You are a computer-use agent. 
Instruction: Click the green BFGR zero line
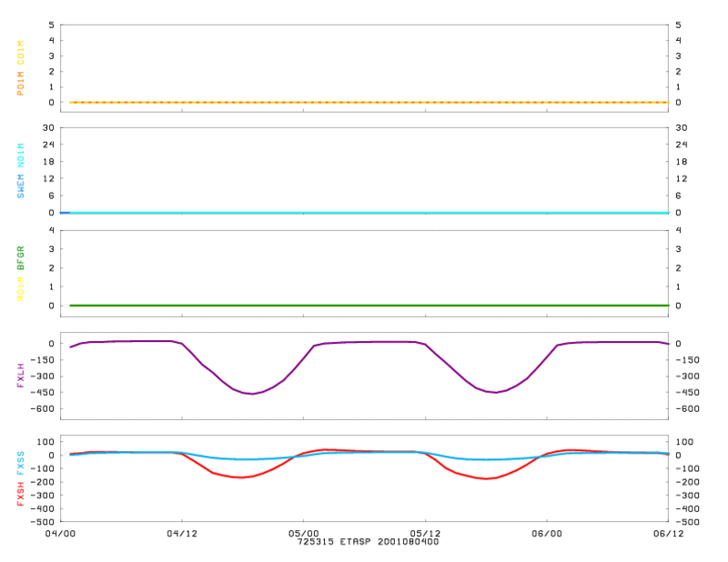(369, 306)
